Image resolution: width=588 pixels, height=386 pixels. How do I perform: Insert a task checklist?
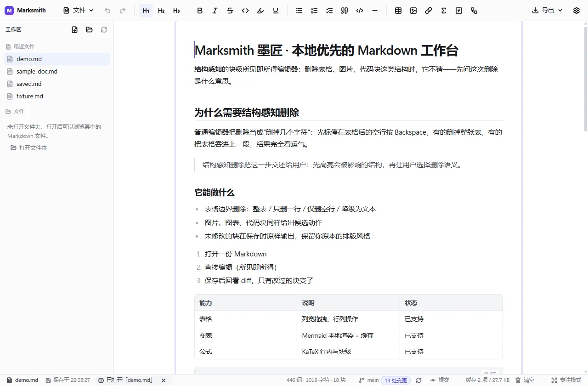329,11
